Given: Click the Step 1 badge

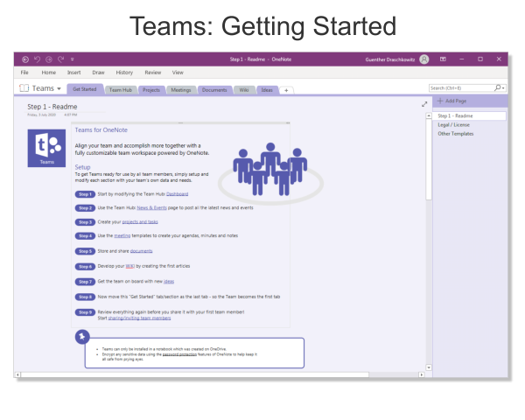Looking at the screenshot, I should pos(85,194).
